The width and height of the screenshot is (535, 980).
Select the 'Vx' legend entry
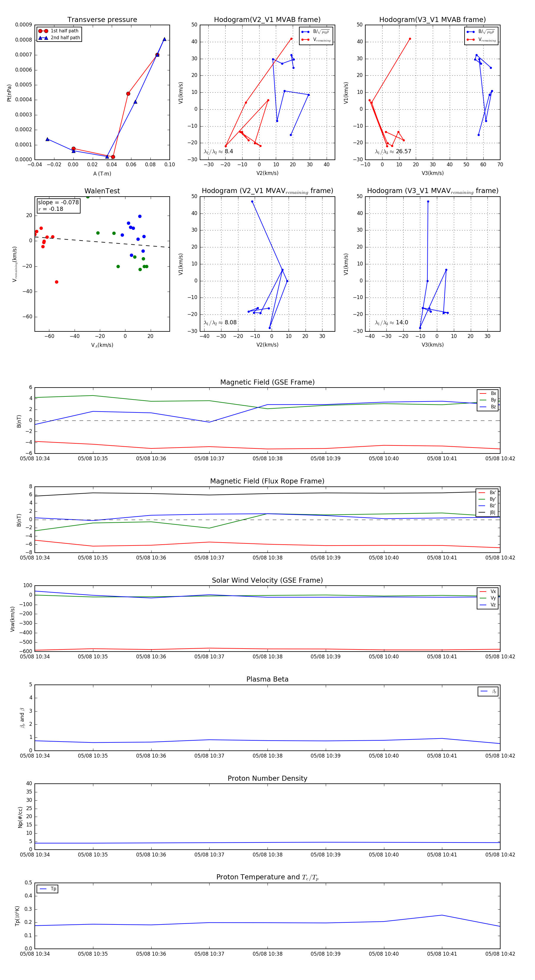coord(488,592)
